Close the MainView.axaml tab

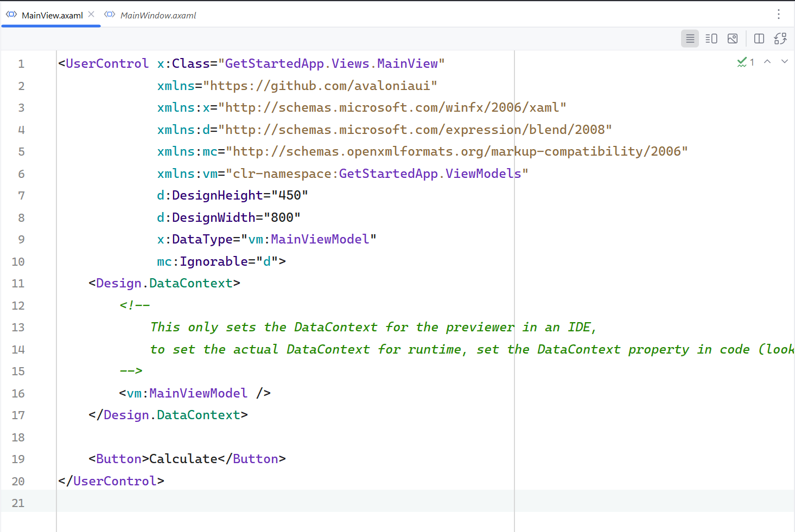tap(91, 15)
